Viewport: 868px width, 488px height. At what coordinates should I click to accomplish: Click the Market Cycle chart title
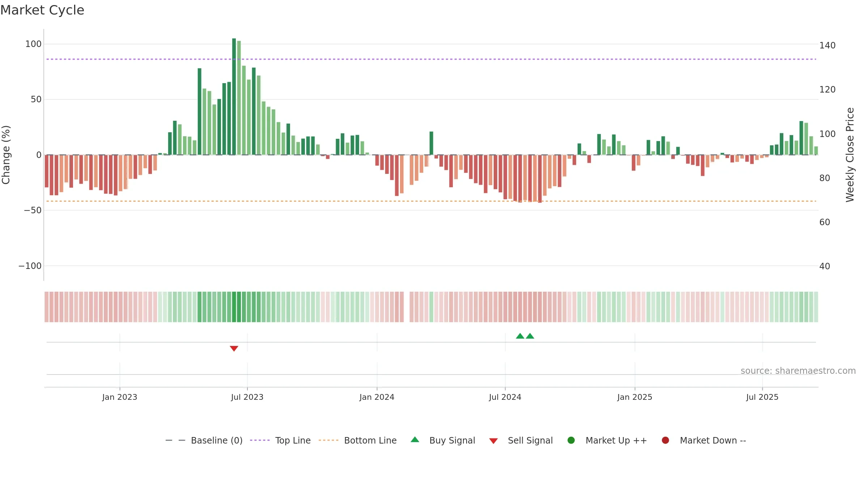coord(42,10)
